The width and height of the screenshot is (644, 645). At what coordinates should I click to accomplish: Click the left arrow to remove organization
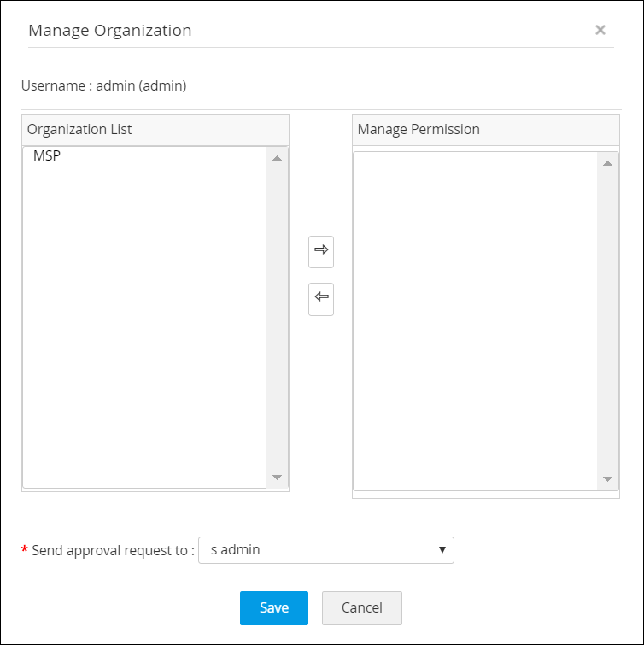(x=321, y=298)
